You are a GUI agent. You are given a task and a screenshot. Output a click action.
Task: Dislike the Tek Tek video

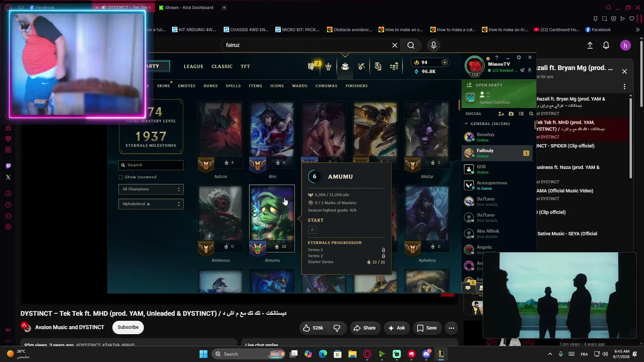(x=337, y=328)
